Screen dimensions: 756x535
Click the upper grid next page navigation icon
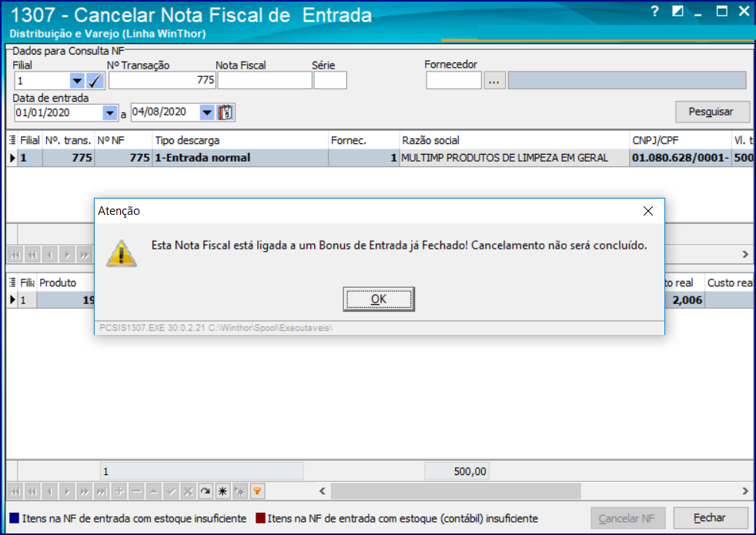click(x=85, y=255)
